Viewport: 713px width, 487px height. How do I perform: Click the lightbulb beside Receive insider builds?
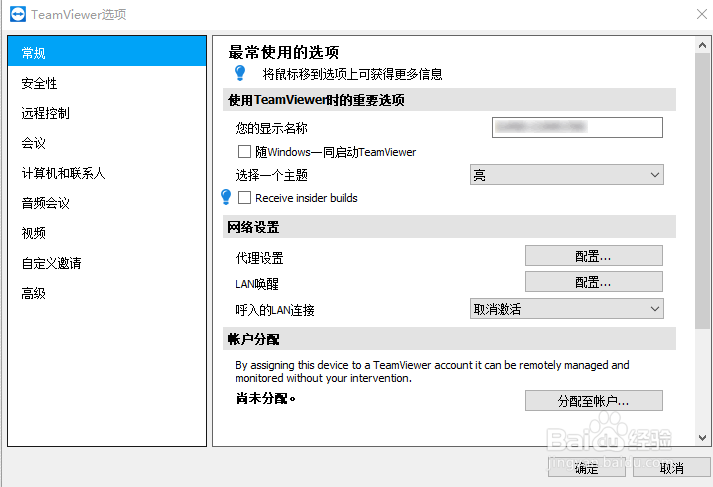point(226,197)
